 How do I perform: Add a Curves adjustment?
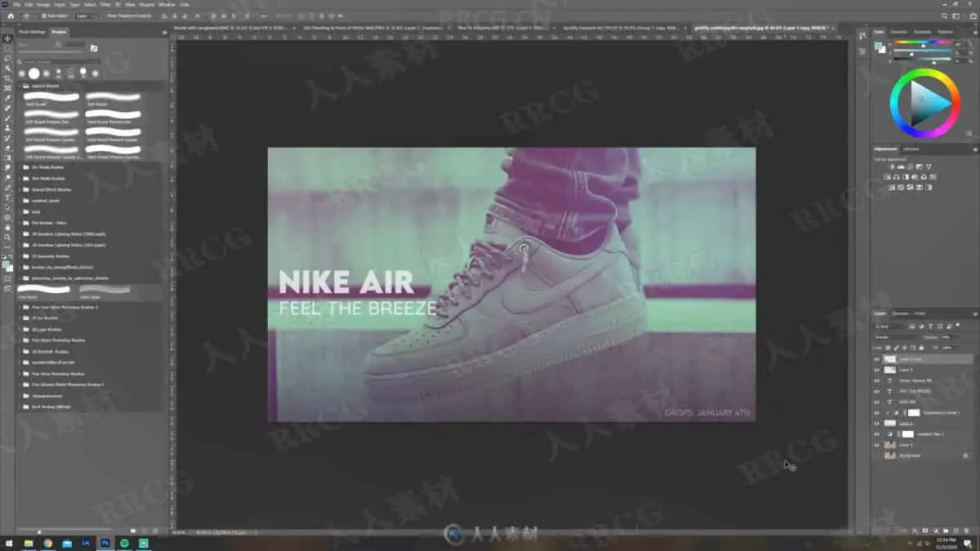(910, 167)
